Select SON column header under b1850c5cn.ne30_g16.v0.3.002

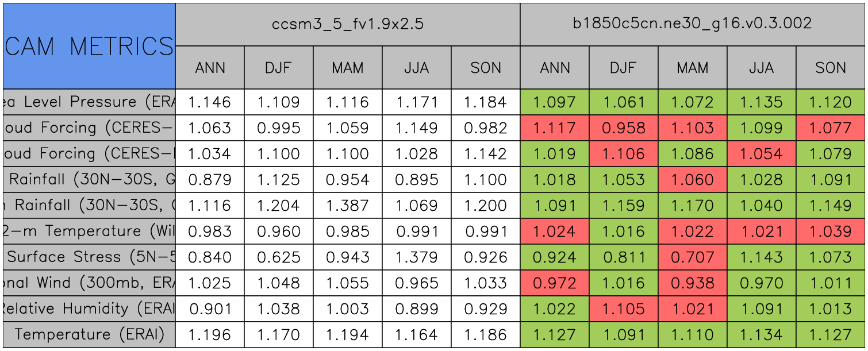point(830,68)
